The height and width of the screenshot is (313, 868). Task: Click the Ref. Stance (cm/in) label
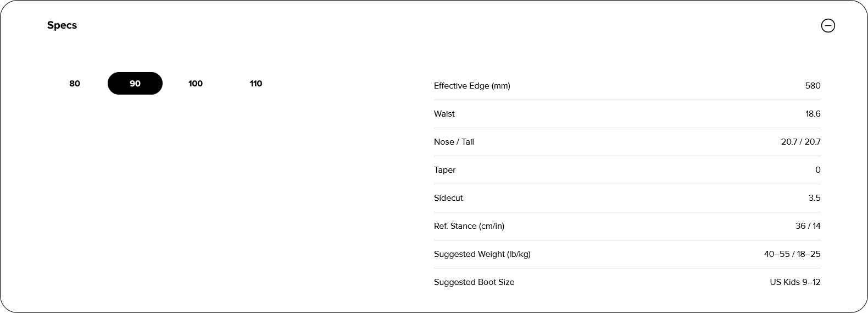469,226
